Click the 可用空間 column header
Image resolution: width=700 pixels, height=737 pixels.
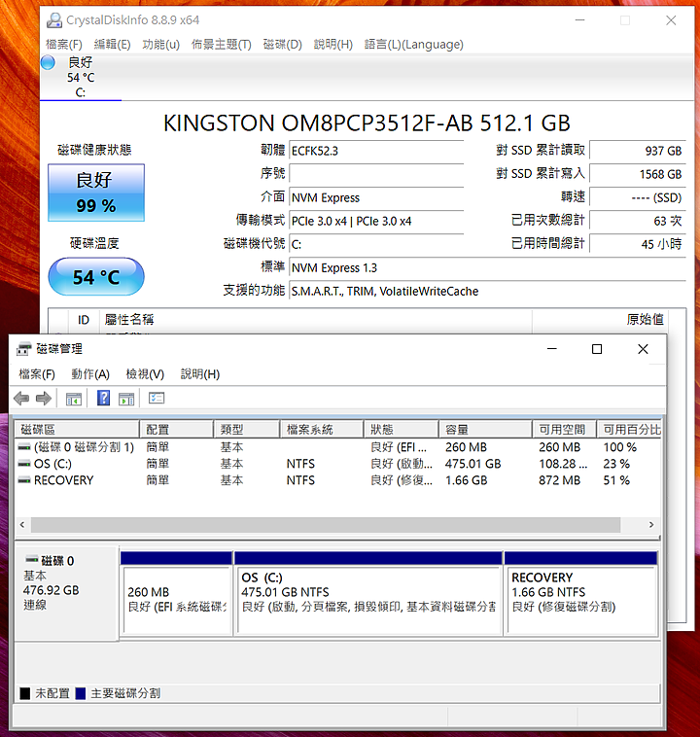[564, 429]
